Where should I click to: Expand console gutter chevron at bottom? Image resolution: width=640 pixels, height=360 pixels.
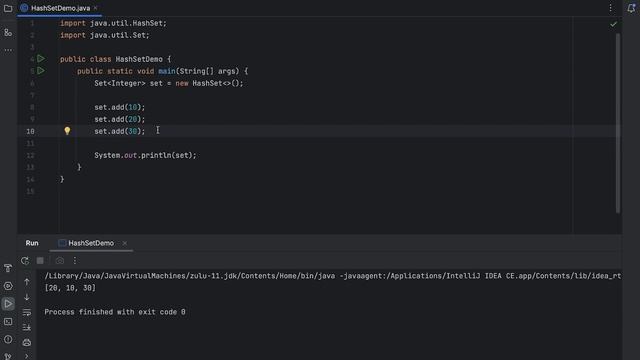pos(27,356)
